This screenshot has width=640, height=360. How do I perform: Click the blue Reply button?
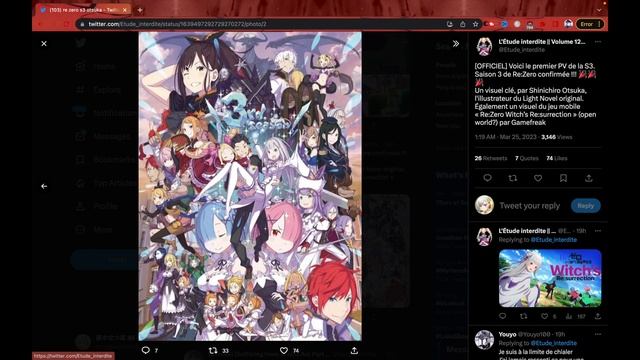click(586, 206)
